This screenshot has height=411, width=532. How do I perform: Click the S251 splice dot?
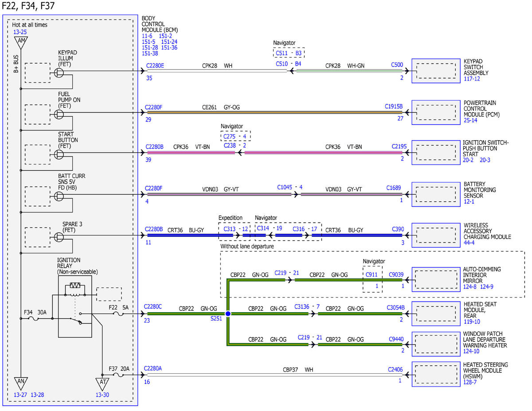(228, 314)
